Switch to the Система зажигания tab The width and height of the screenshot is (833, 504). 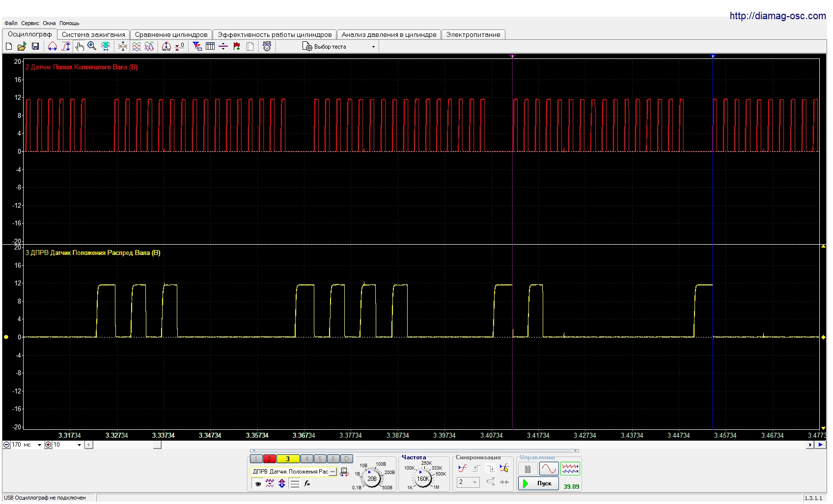93,34
